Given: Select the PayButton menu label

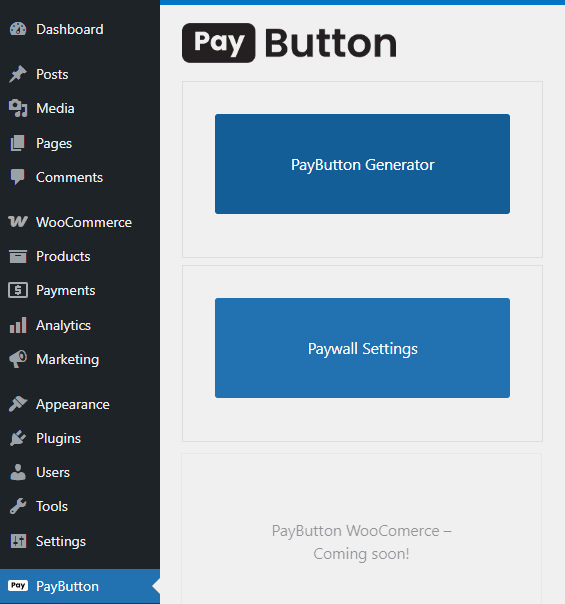Looking at the screenshot, I should (67, 586).
